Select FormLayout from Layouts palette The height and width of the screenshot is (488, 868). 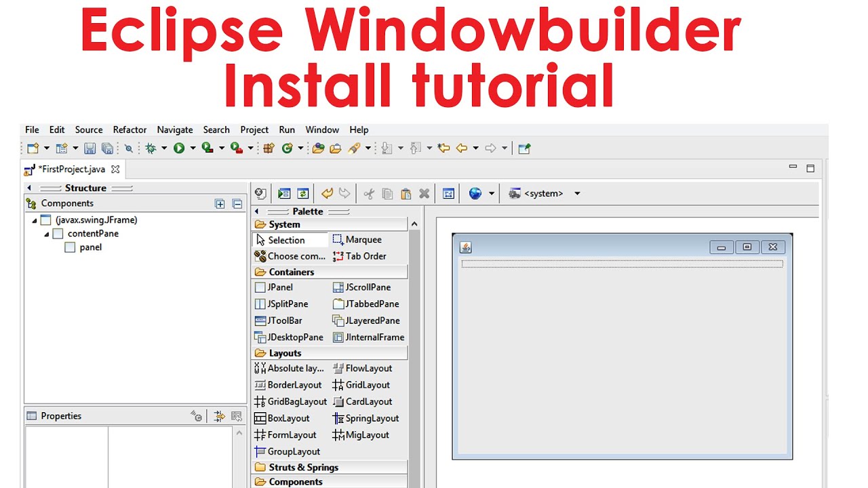285,435
